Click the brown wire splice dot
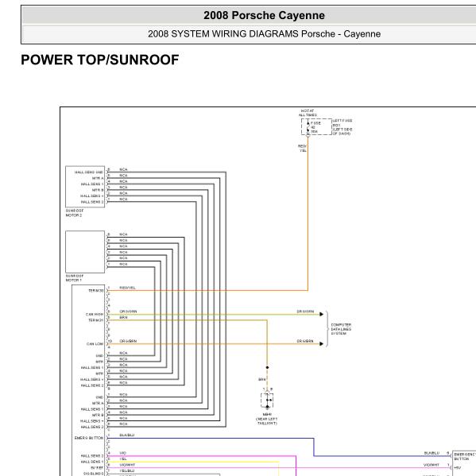Viewport: 476px width, 476px height. pos(267,367)
